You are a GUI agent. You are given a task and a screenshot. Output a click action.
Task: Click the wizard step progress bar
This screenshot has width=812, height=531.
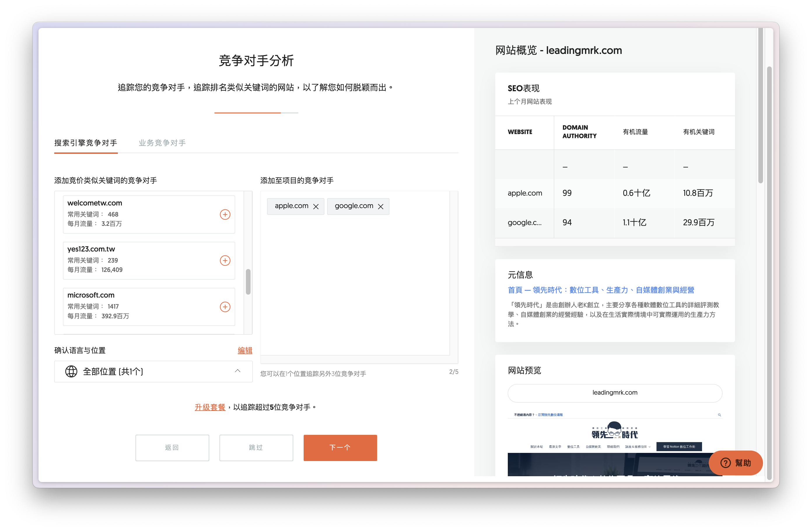256,113
